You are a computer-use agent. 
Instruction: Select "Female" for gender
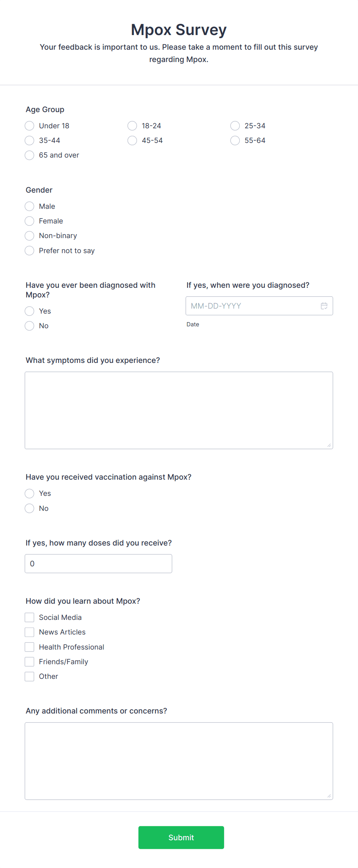tap(29, 221)
